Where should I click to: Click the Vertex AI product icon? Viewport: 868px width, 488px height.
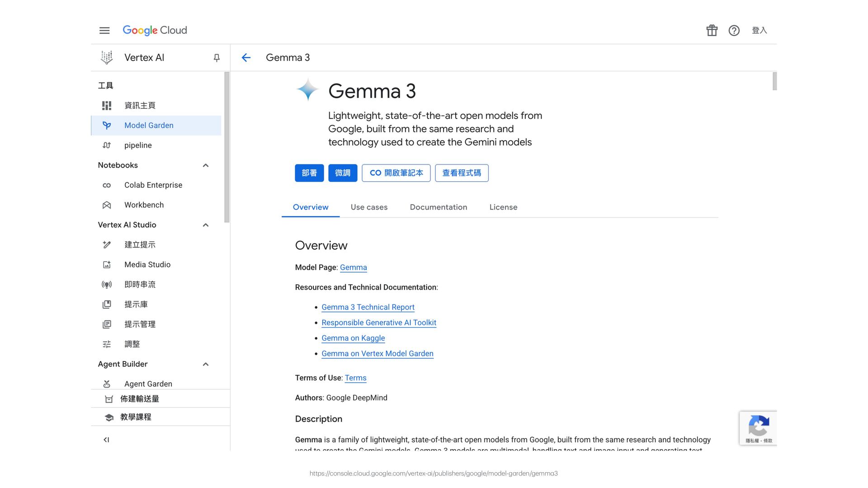107,57
